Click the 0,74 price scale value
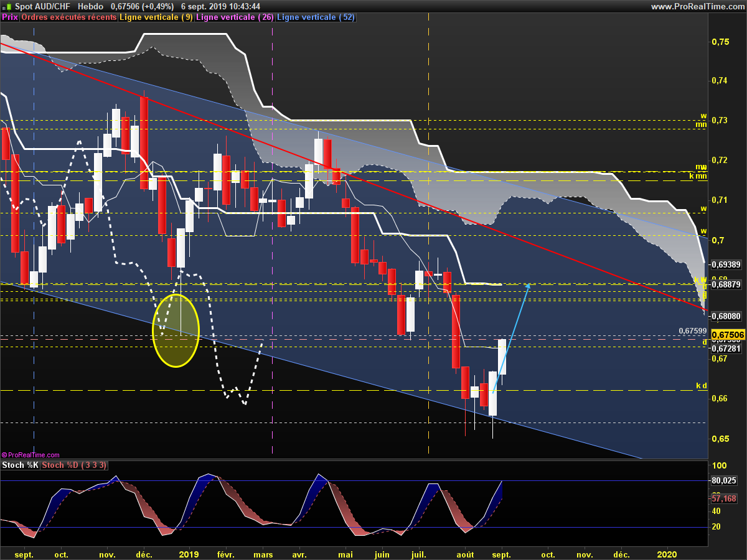747x560 pixels. (x=720, y=81)
